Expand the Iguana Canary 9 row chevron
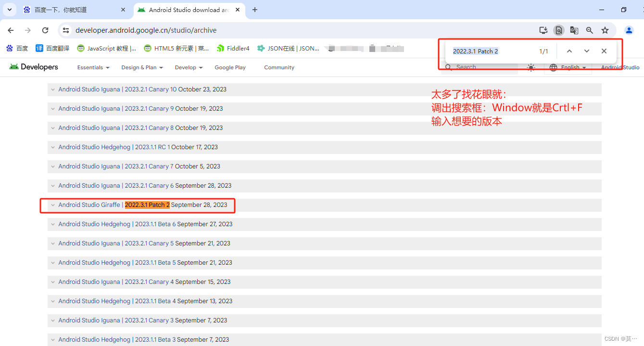Screen dimensions: 644x346 53,109
